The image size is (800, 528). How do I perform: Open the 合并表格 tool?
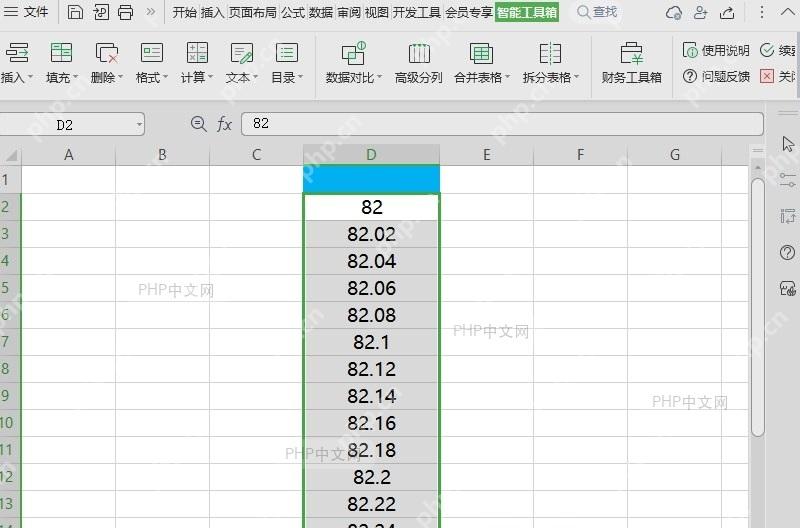click(x=481, y=63)
